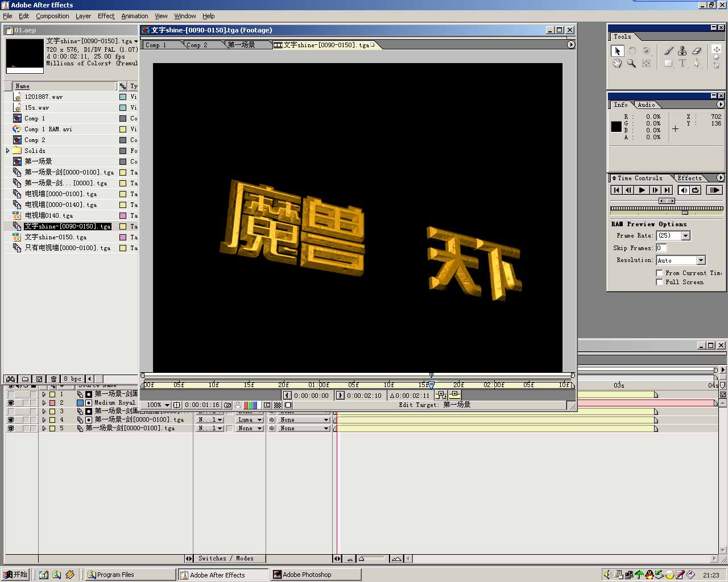The width and height of the screenshot is (728, 582).
Task: Click the trash Delete icon in Project panel
Action: pos(53,379)
